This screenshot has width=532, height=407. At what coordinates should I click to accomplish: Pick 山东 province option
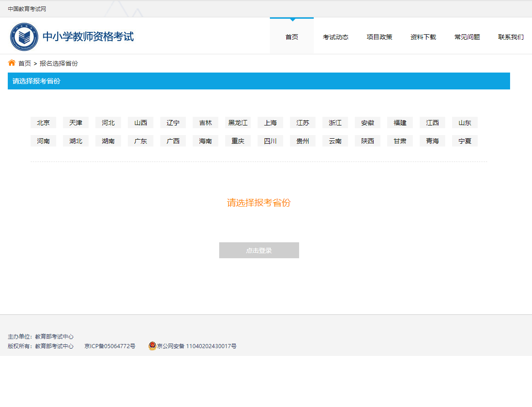tap(465, 123)
